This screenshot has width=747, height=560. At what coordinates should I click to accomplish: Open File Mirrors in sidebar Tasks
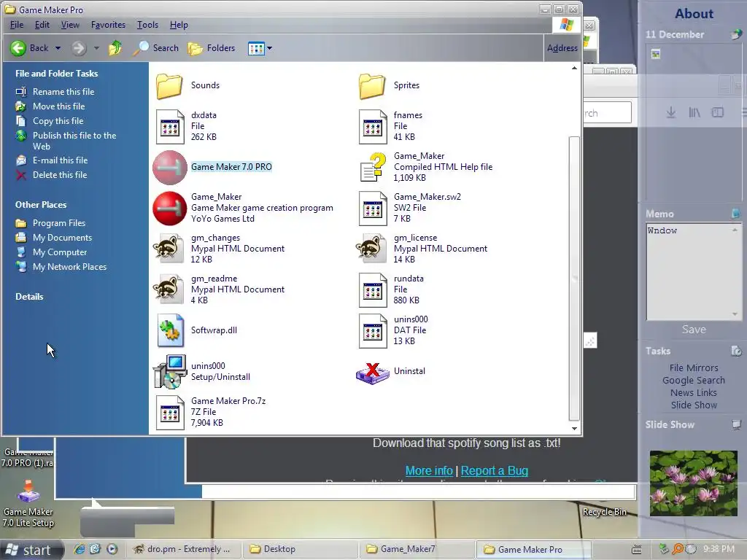pyautogui.click(x=694, y=368)
